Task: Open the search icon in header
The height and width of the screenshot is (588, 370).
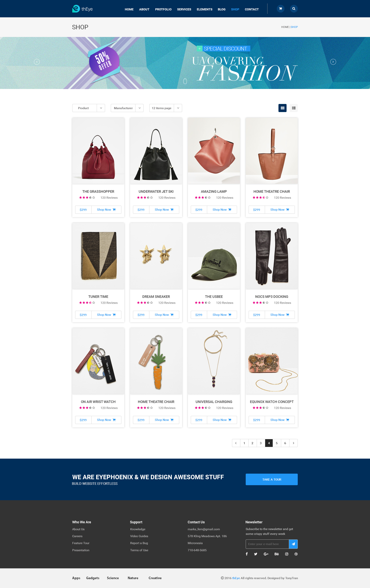Action: [294, 9]
